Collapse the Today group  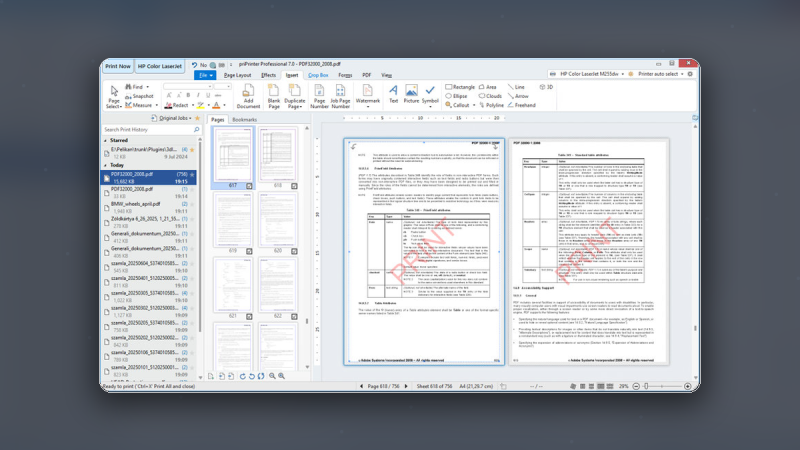point(106,165)
